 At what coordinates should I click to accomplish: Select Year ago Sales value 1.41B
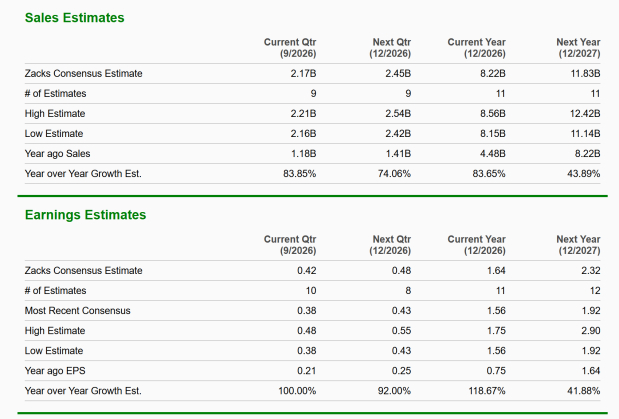(398, 154)
